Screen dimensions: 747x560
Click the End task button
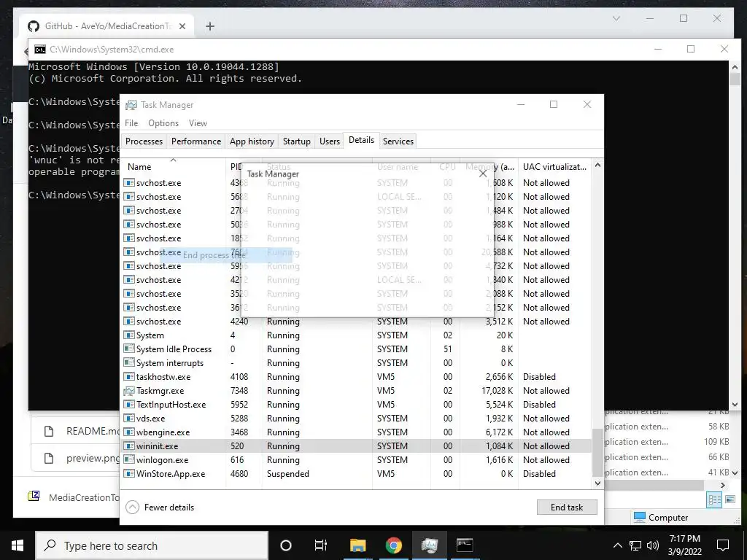pos(567,507)
